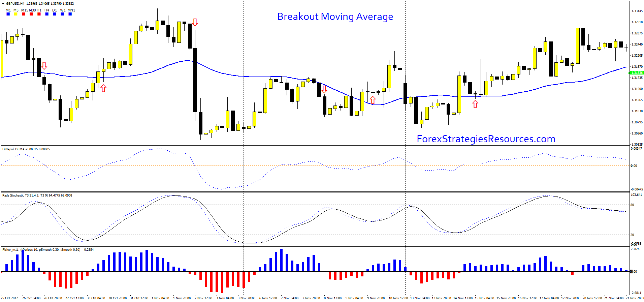Click the yellow square under M5
This screenshot has height=302, width=644.
coord(15,14)
